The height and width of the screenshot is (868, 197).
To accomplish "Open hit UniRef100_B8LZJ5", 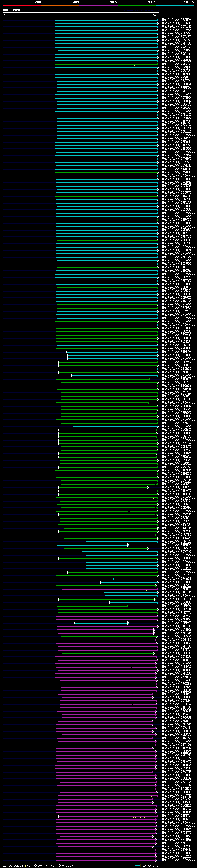I will click(177, 382).
